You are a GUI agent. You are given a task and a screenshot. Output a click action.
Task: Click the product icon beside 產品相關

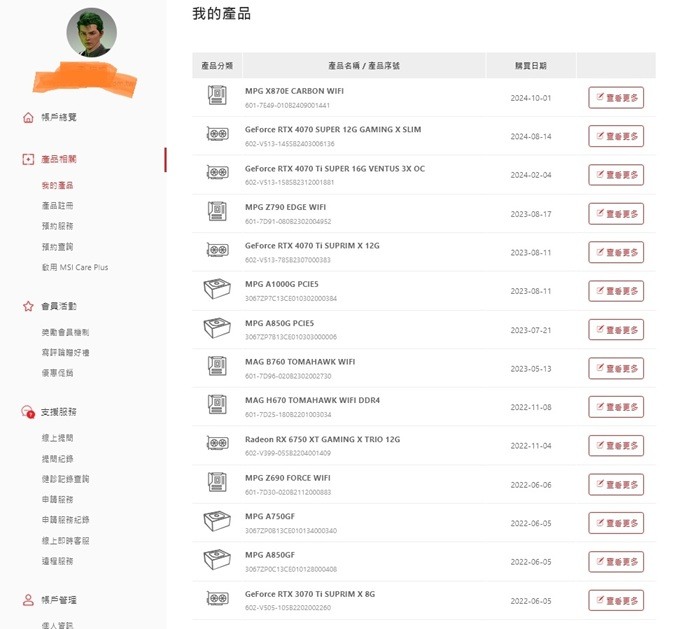point(28,160)
